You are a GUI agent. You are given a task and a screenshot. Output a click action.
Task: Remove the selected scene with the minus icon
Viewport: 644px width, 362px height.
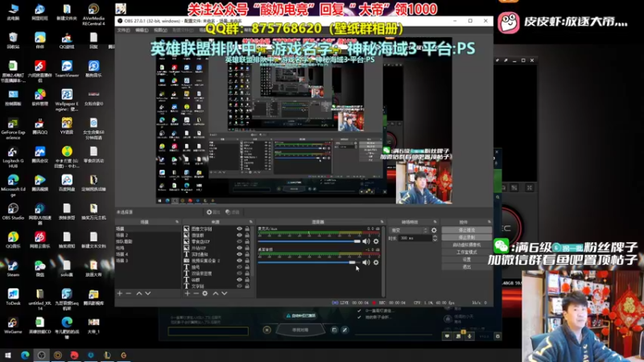click(x=129, y=294)
